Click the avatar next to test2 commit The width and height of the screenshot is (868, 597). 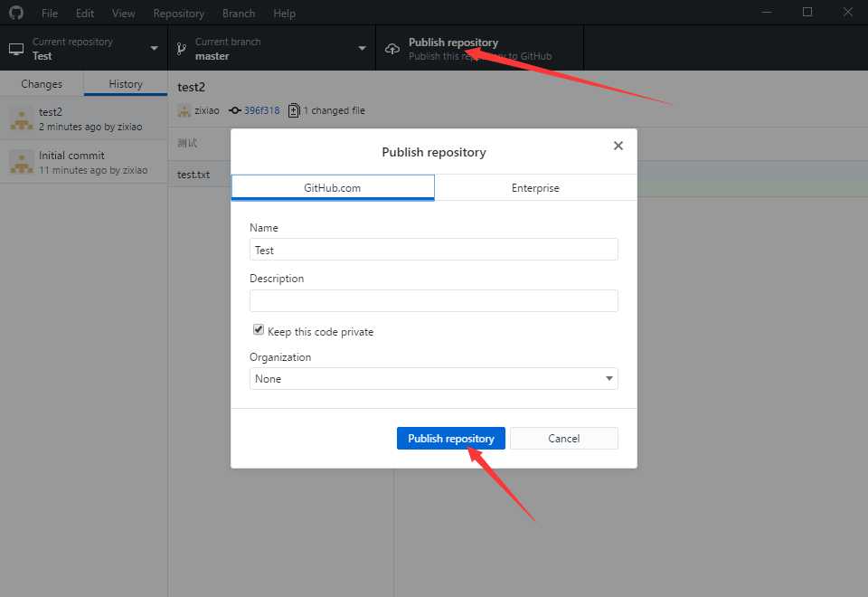[x=22, y=119]
